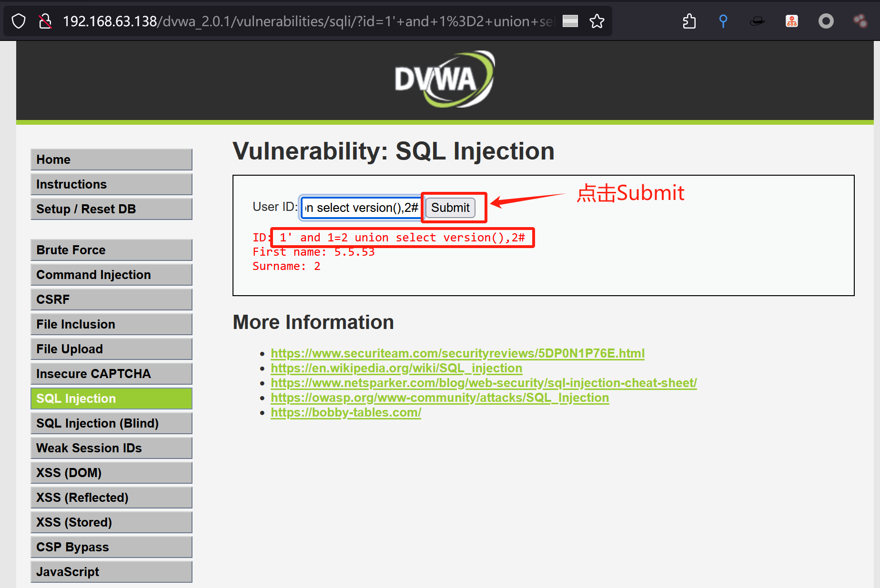Open the Home menu item
The height and width of the screenshot is (588, 880).
pyautogui.click(x=111, y=159)
